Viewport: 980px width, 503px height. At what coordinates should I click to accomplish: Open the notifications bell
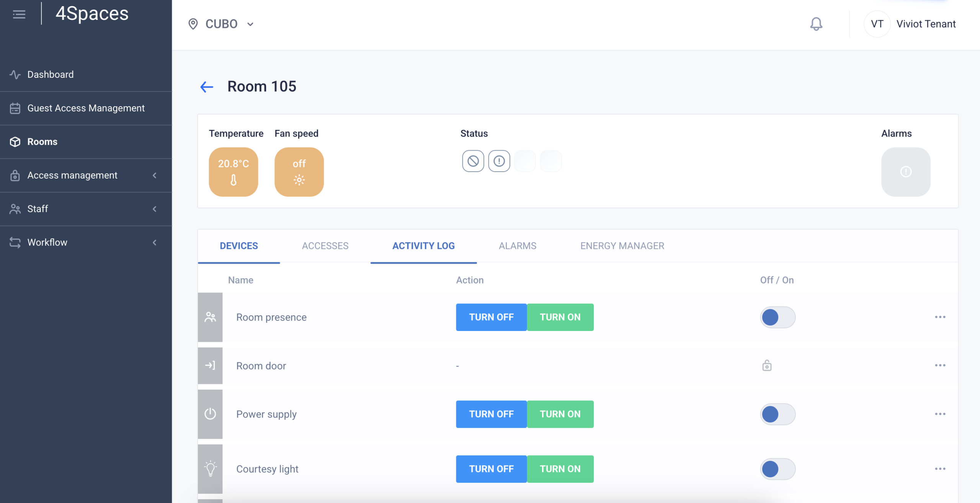[816, 24]
